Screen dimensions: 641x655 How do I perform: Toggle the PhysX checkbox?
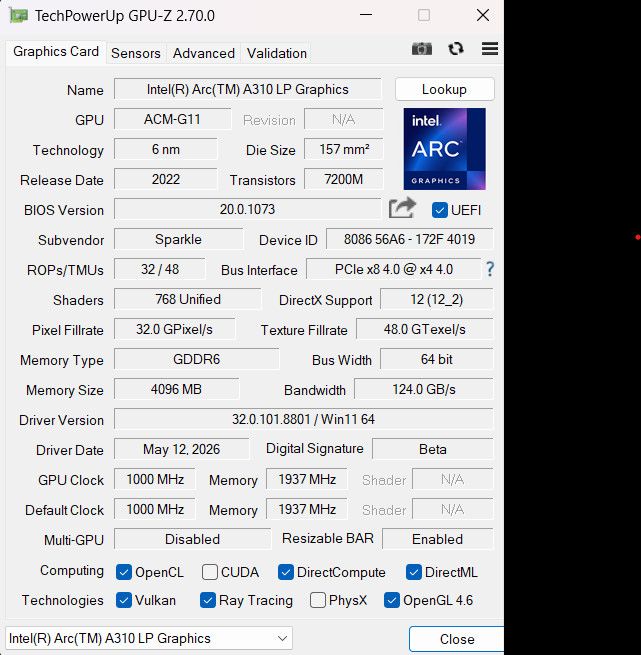pyautogui.click(x=318, y=600)
